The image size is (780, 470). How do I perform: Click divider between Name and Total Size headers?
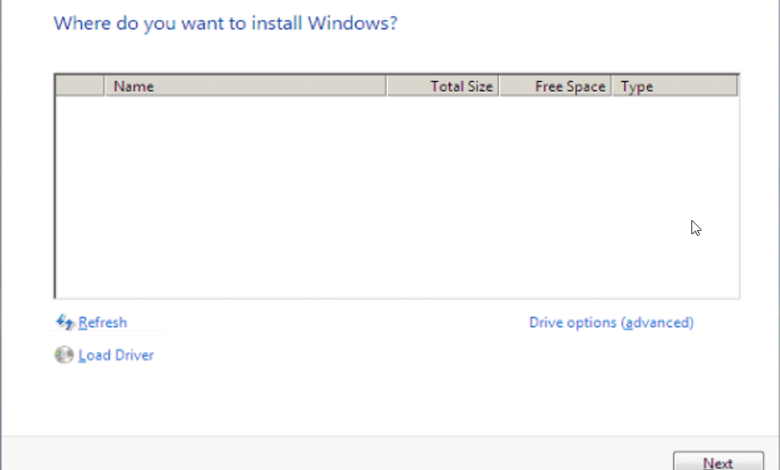pos(386,86)
